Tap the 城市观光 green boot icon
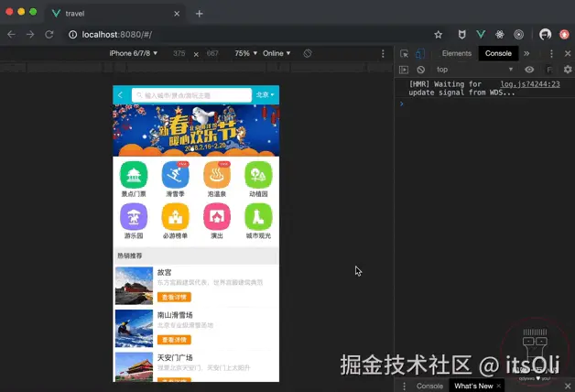The image size is (575, 392). (258, 217)
